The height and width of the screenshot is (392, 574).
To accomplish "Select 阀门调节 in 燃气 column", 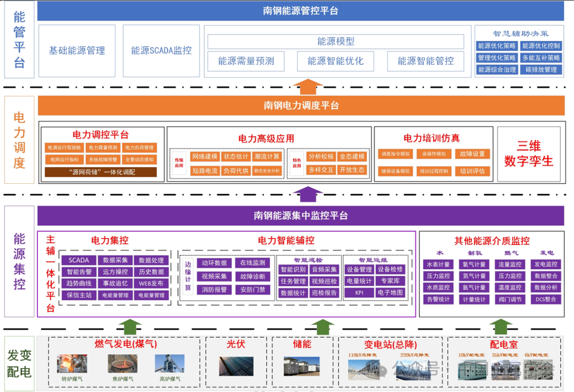I will [x=510, y=300].
